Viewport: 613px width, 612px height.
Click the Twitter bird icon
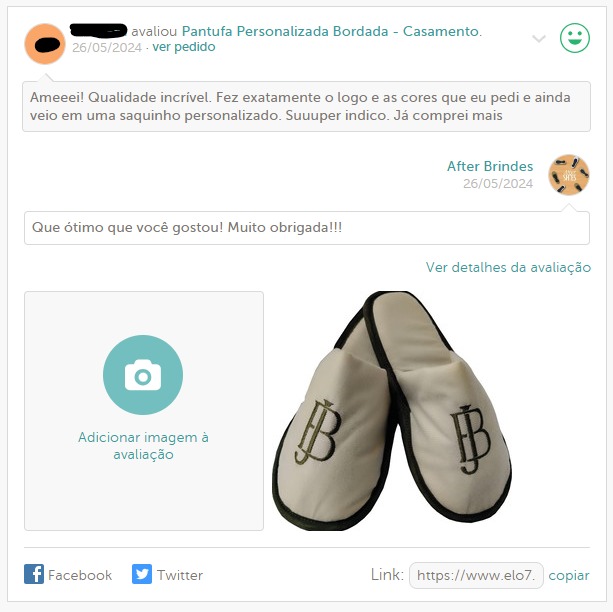tap(142, 574)
